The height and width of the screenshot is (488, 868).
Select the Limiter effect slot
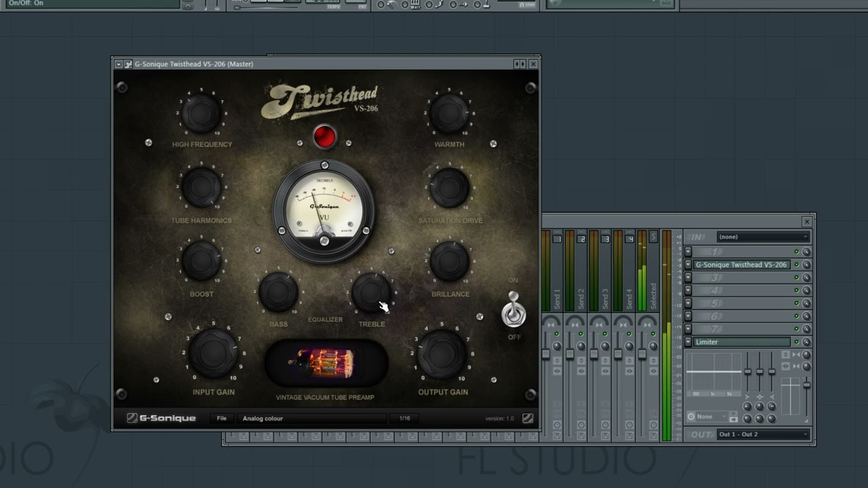pyautogui.click(x=741, y=342)
